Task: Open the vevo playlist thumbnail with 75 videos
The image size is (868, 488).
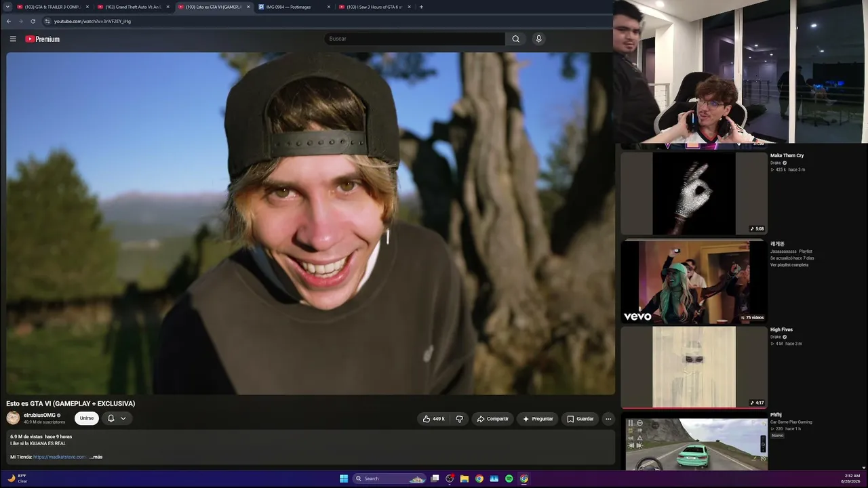Action: (x=694, y=281)
